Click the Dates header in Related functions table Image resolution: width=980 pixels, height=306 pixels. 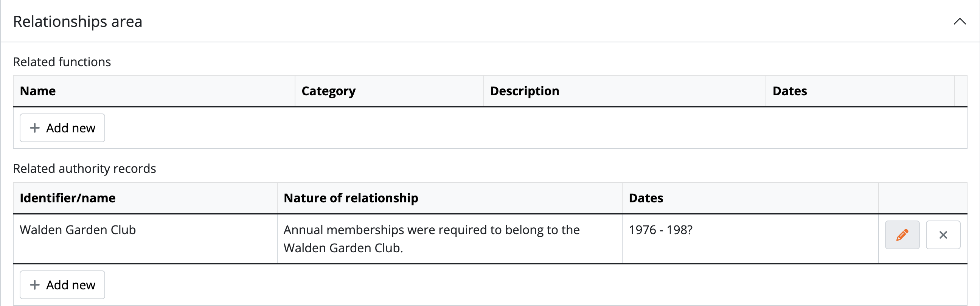pyautogui.click(x=789, y=91)
